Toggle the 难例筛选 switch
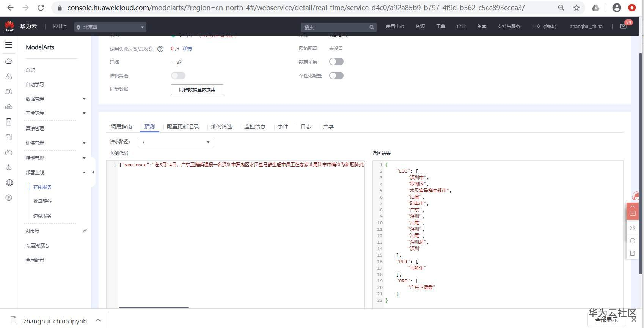The image size is (644, 328). point(178,76)
